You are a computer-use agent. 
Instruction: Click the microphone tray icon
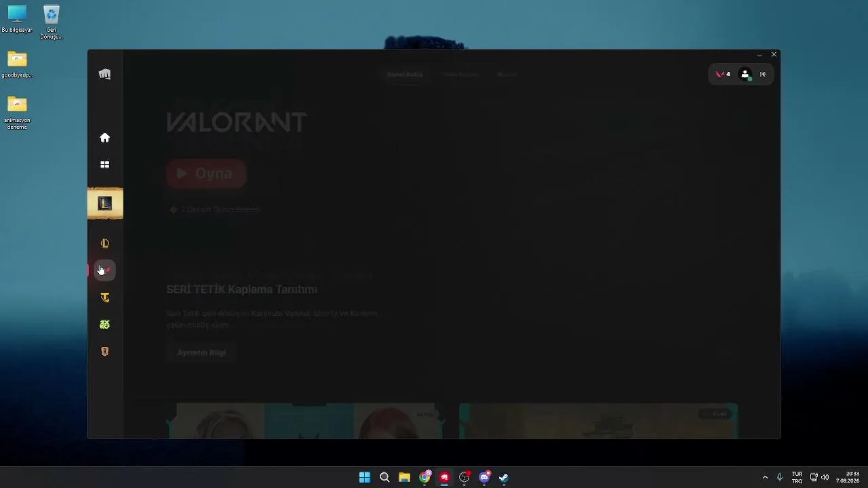(780, 477)
